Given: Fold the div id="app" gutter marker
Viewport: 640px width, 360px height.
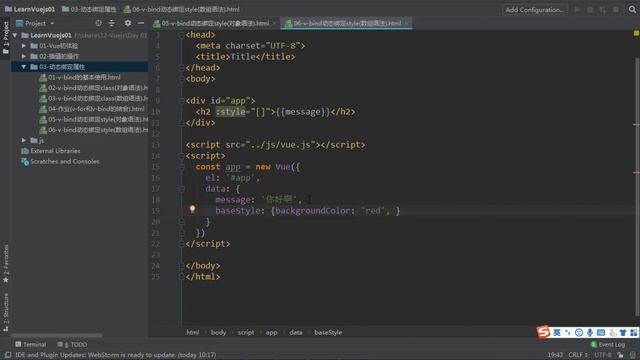Looking at the screenshot, I should [x=182, y=101].
